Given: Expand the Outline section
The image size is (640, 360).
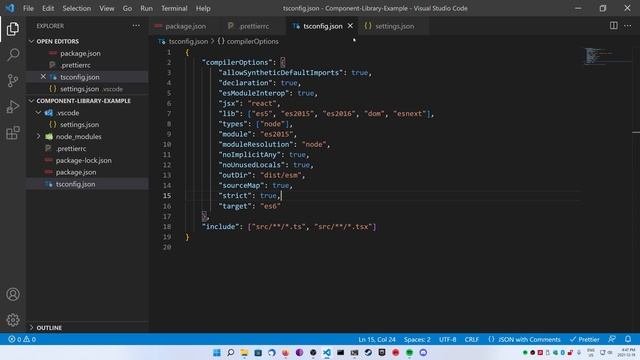Looking at the screenshot, I should 49,328.
